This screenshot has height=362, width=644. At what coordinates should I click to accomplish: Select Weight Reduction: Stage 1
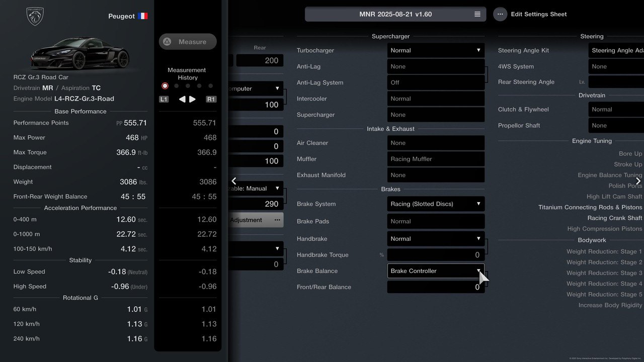click(x=604, y=251)
